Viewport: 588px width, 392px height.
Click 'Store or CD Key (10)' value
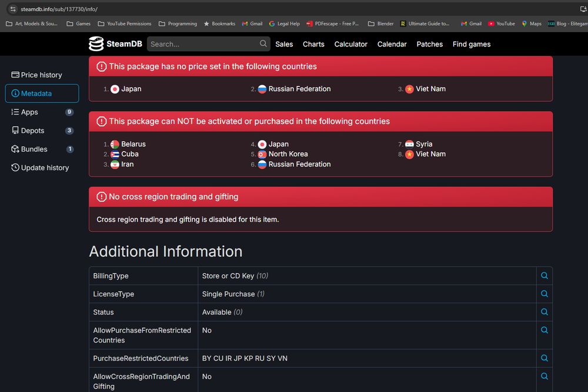coord(235,276)
